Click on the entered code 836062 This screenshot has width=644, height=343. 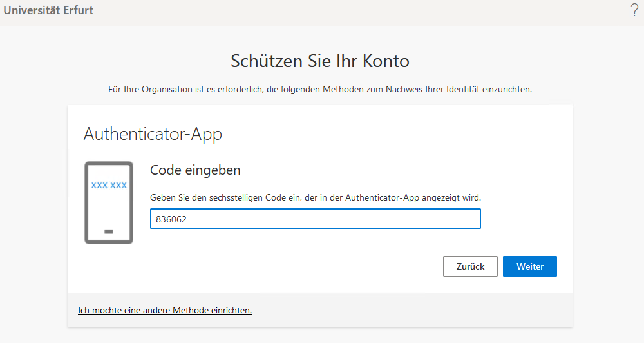click(x=171, y=219)
